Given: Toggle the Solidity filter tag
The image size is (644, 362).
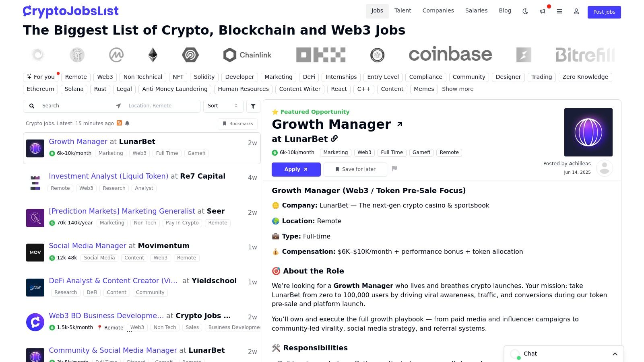Looking at the screenshot, I should point(204,77).
